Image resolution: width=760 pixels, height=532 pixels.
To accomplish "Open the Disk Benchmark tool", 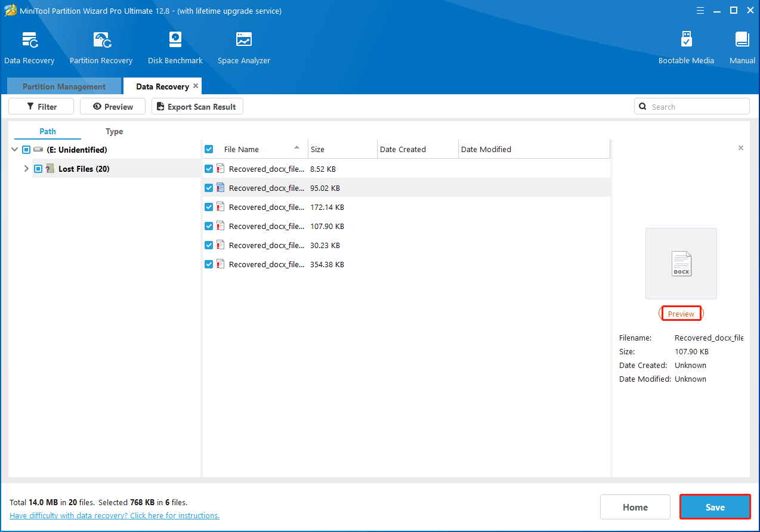I will [x=175, y=41].
